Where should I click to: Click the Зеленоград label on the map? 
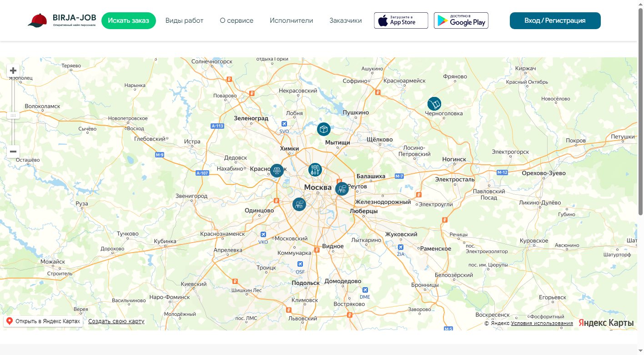[251, 118]
